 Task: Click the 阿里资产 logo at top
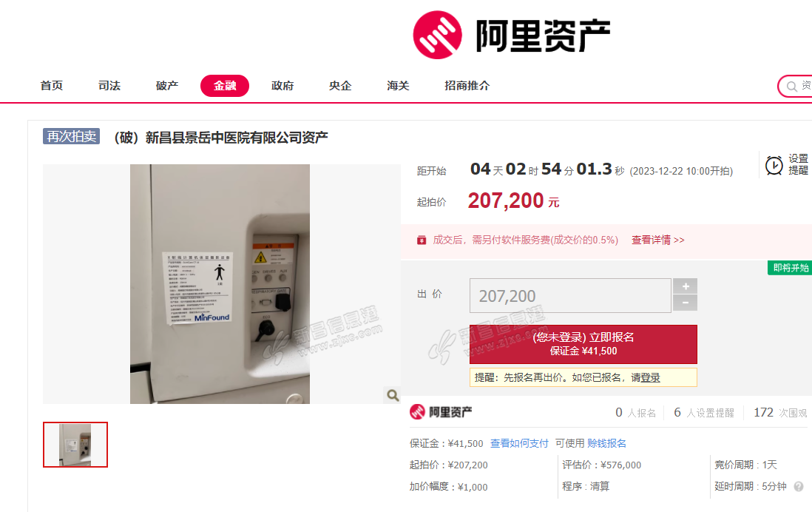512,35
